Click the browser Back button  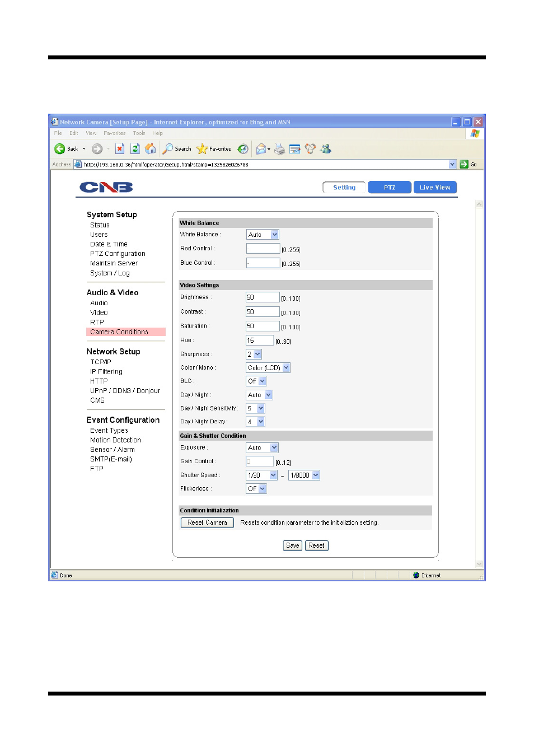pyautogui.click(x=66, y=149)
